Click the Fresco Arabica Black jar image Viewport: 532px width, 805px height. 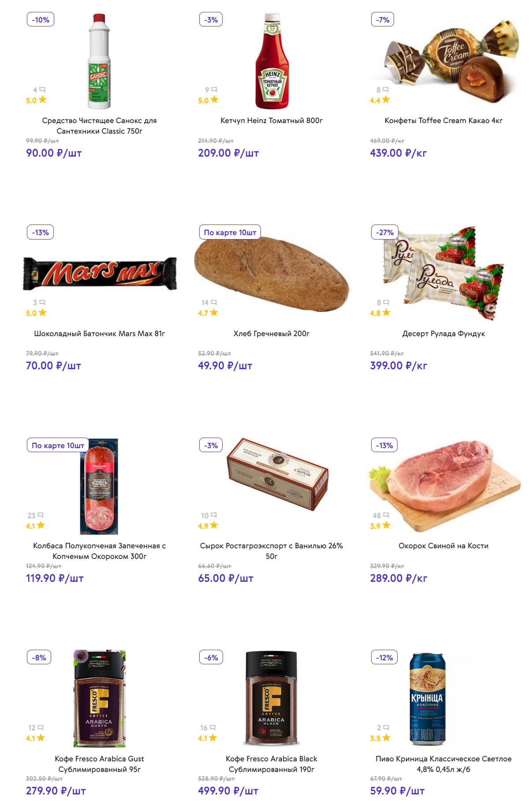pyautogui.click(x=272, y=698)
